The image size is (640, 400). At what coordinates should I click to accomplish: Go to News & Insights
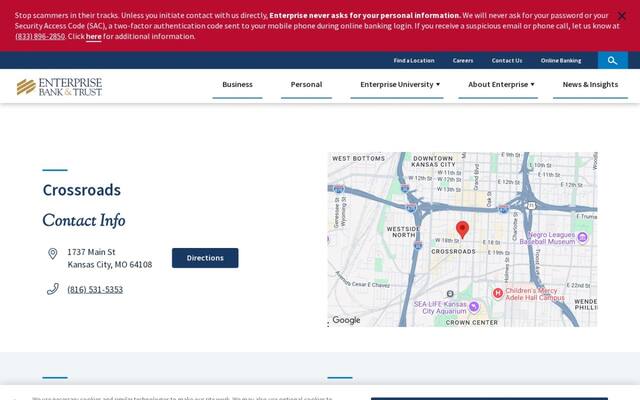point(590,84)
